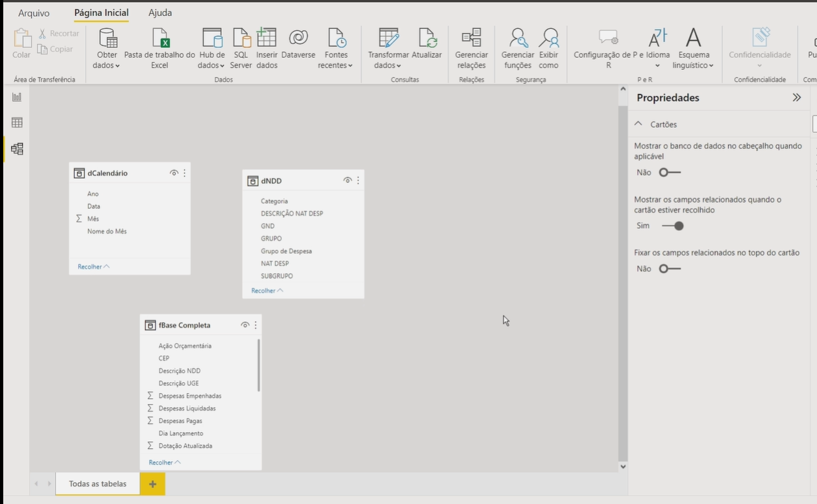Collapse dCalendário card via Recolher
Screen dimensions: 817x504
pyautogui.click(x=93, y=267)
